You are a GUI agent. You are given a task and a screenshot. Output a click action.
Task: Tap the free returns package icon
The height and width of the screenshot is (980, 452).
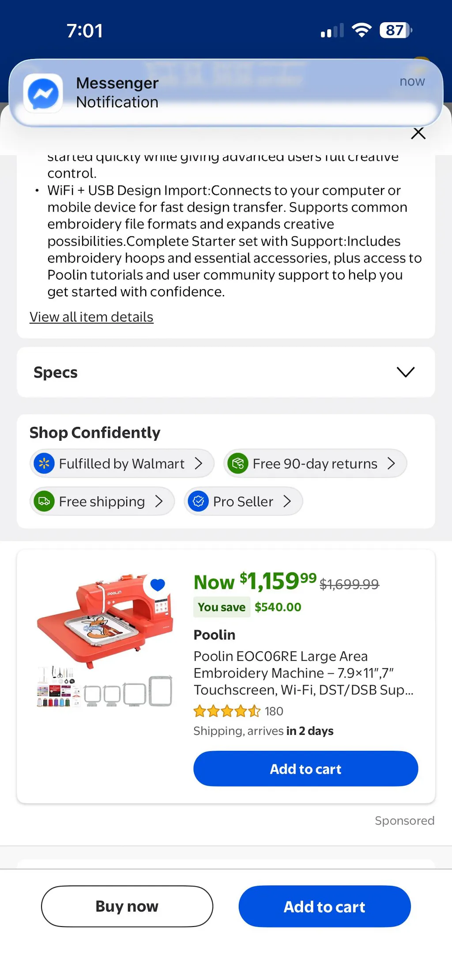coord(238,464)
